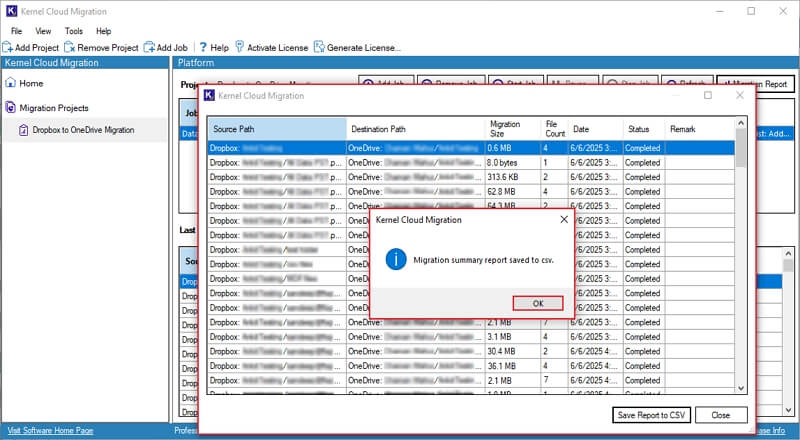Sort by Migration Size column header
800x440 pixels.
tap(512, 129)
